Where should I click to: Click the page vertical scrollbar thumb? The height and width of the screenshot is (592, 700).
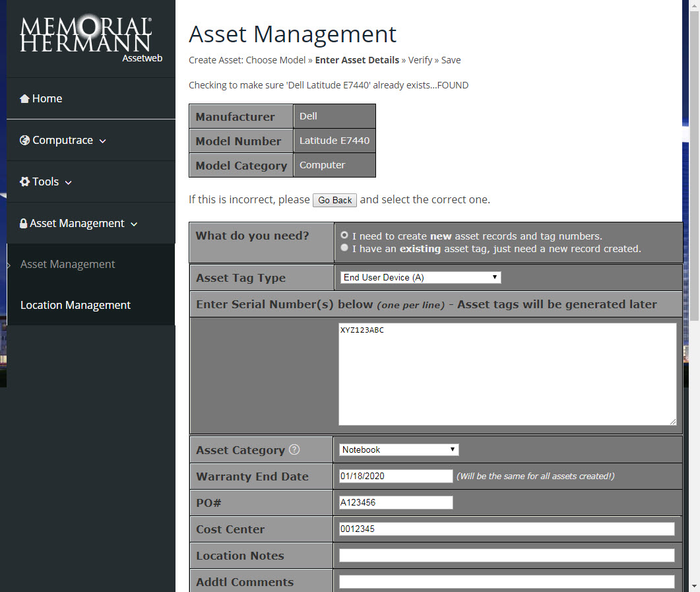pyautogui.click(x=694, y=165)
